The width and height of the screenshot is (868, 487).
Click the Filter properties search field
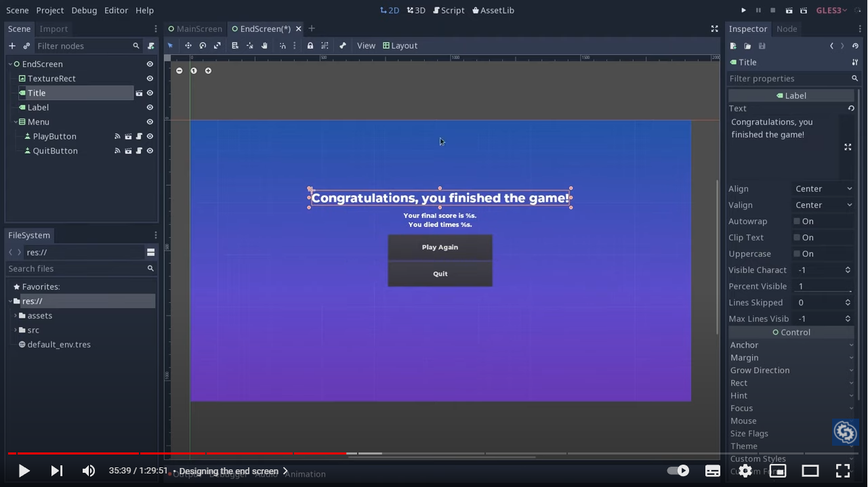[x=793, y=79]
